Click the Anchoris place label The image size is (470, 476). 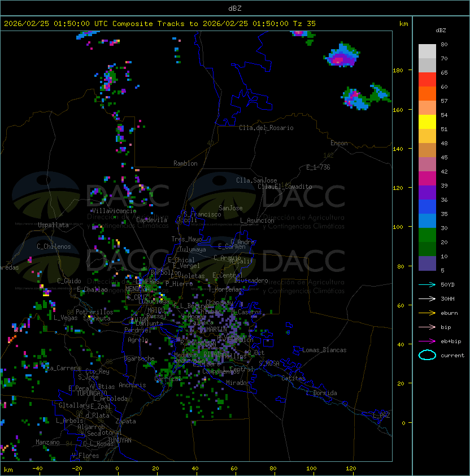(x=132, y=385)
